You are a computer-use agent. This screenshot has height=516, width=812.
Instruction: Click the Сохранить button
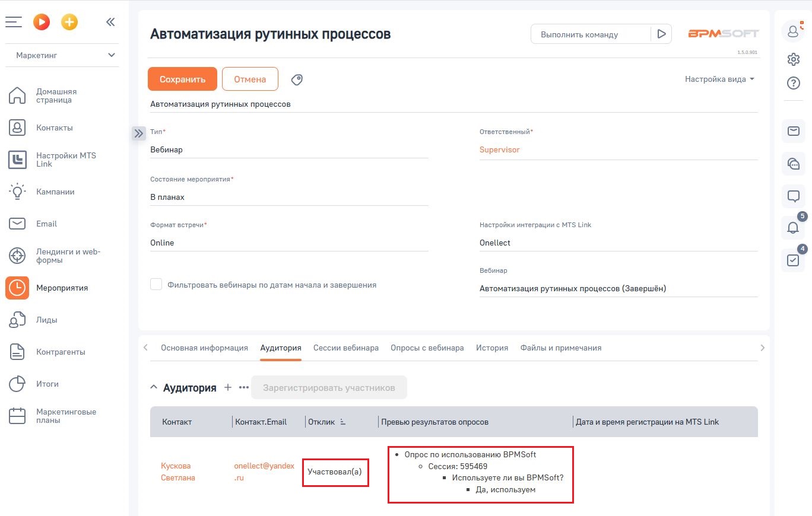(182, 78)
